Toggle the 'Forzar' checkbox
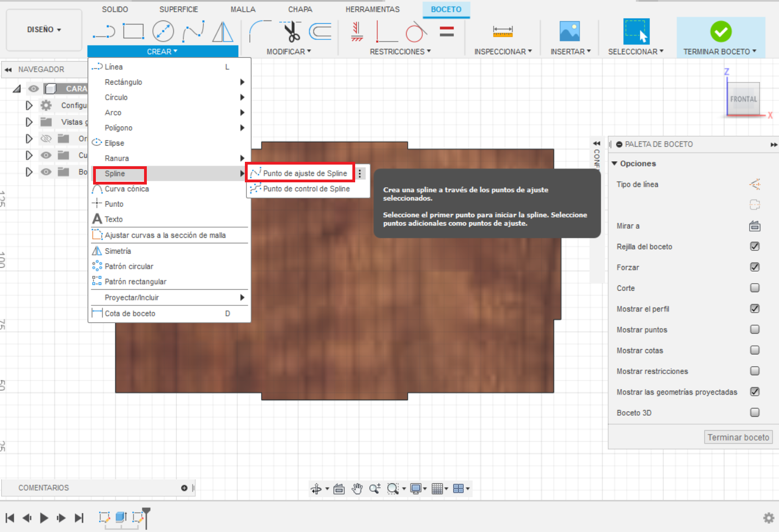 (755, 267)
